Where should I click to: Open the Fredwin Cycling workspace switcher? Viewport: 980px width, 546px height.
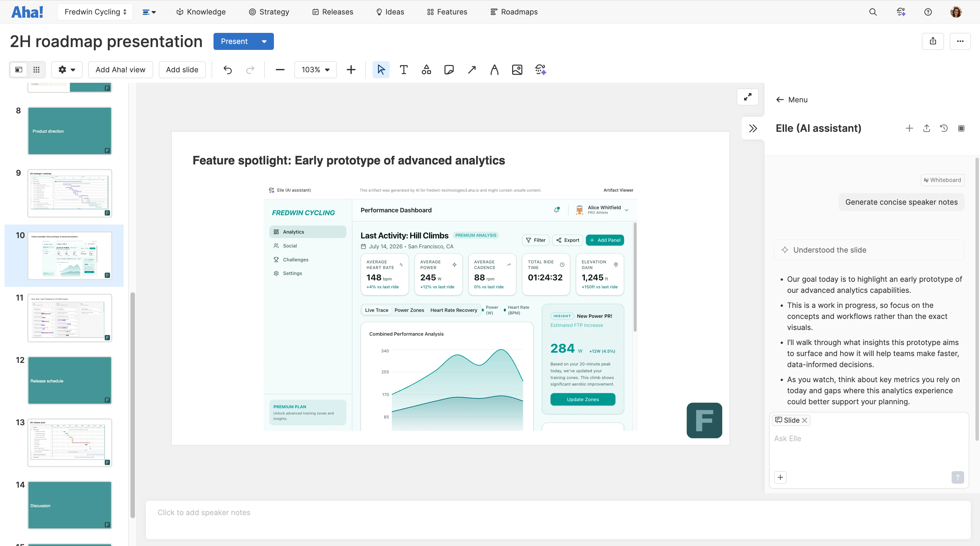point(95,12)
